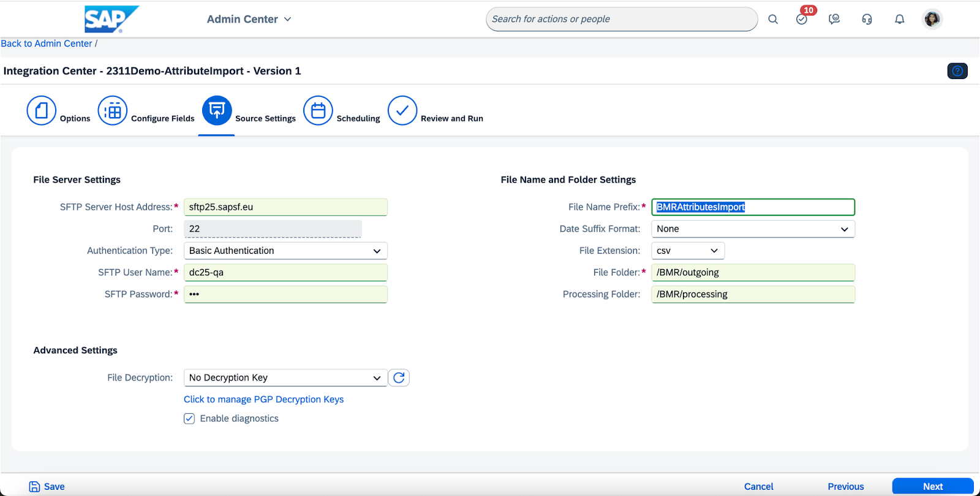
Task: Click the Save disk icon
Action: [x=35, y=487]
